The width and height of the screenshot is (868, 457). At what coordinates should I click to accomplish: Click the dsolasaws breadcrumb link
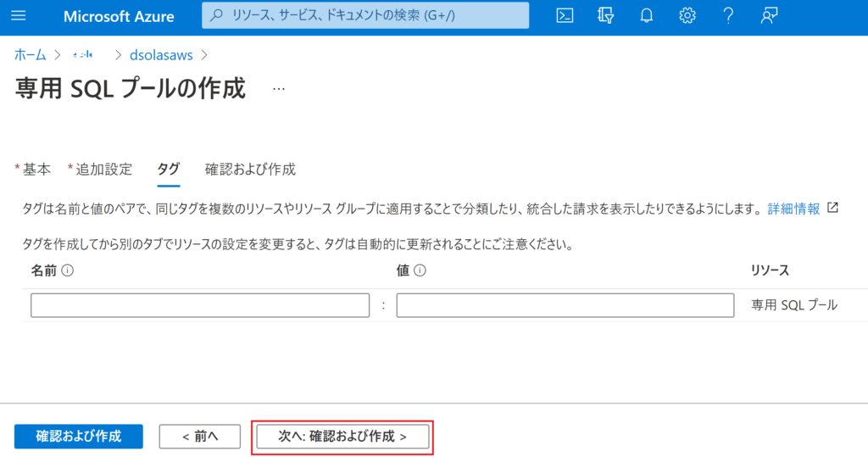[x=160, y=55]
